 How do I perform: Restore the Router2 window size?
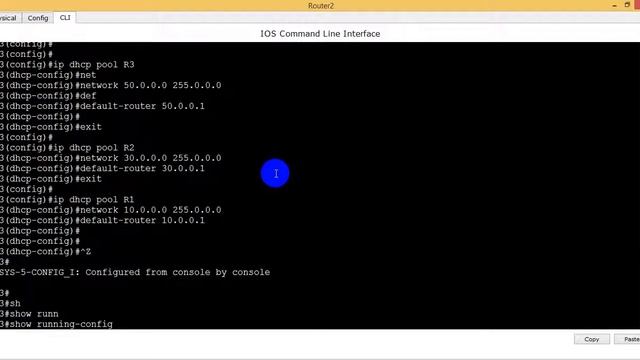627,5
